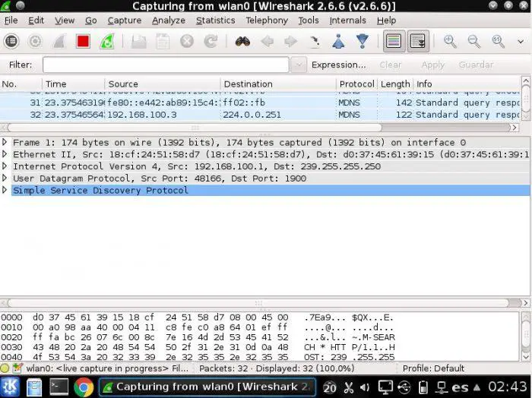Focus the display Filter input field
The width and height of the screenshot is (532, 398).
(166, 65)
